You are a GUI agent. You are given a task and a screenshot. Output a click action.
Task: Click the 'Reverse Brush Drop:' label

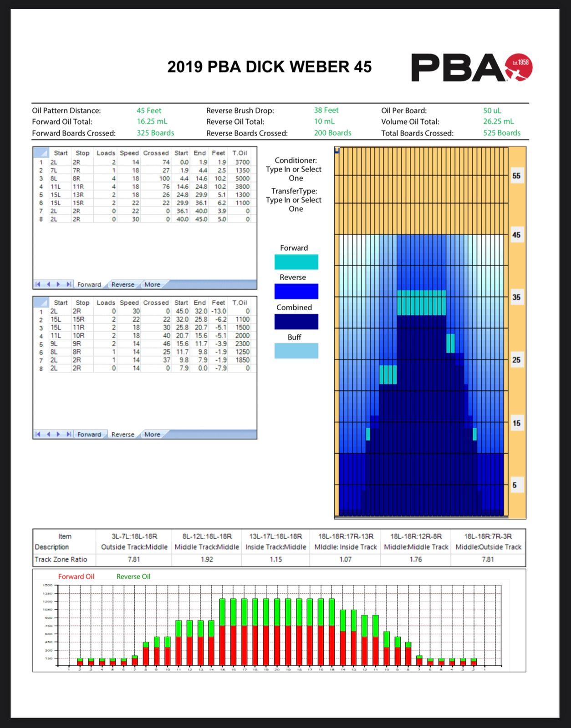point(240,111)
